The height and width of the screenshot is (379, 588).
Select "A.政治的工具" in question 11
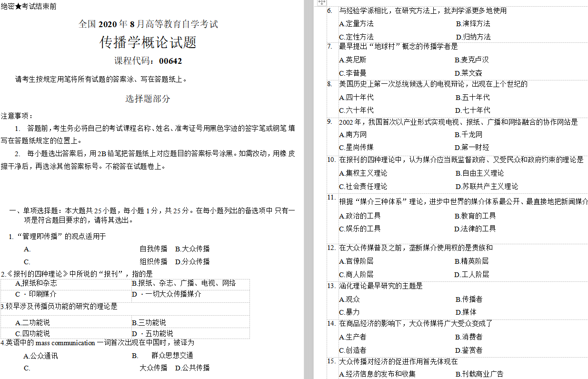pyautogui.click(x=360, y=216)
